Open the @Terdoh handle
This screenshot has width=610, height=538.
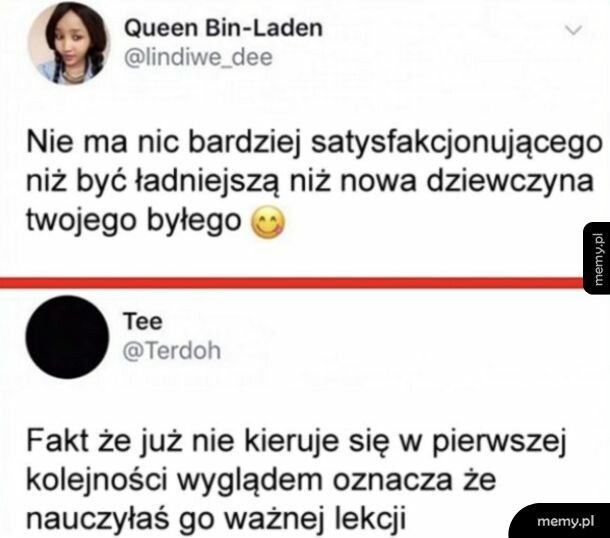pos(172,350)
